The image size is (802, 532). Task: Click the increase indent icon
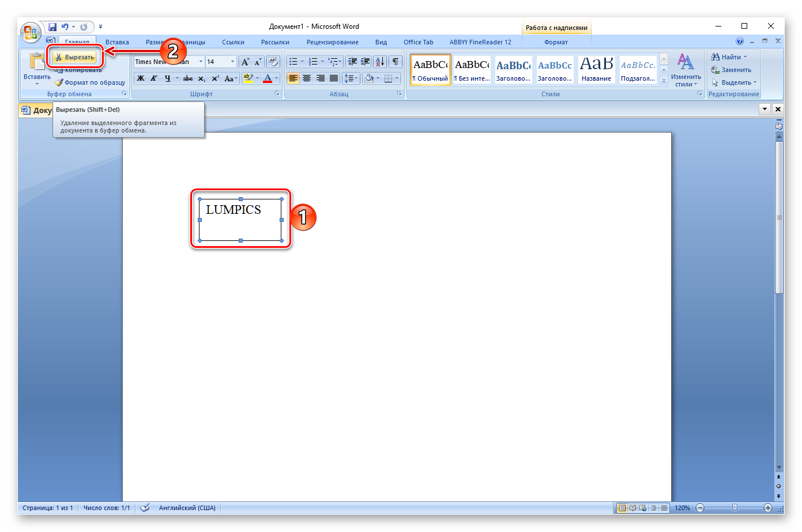pyautogui.click(x=365, y=62)
